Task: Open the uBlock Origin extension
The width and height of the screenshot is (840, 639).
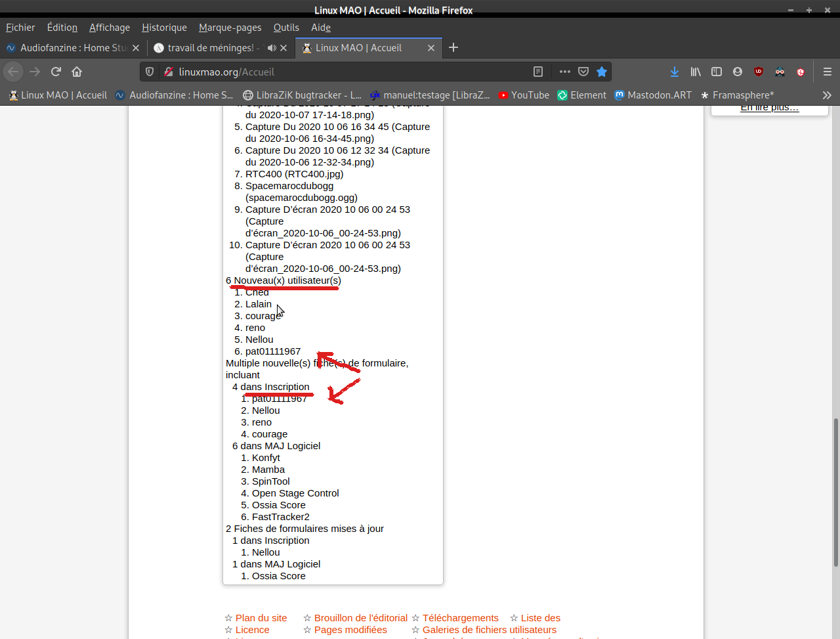Action: click(x=759, y=72)
